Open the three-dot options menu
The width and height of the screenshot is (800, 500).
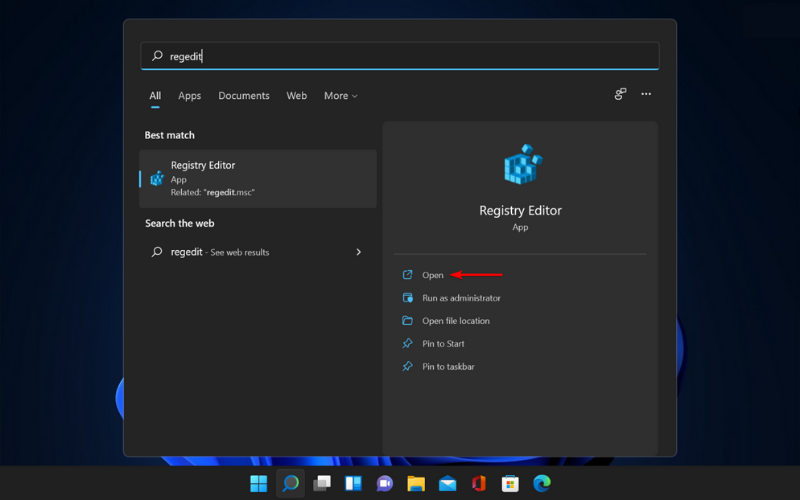click(x=646, y=94)
